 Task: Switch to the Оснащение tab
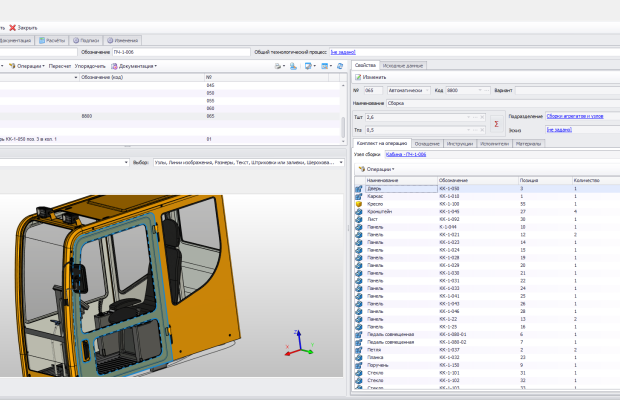[427, 143]
